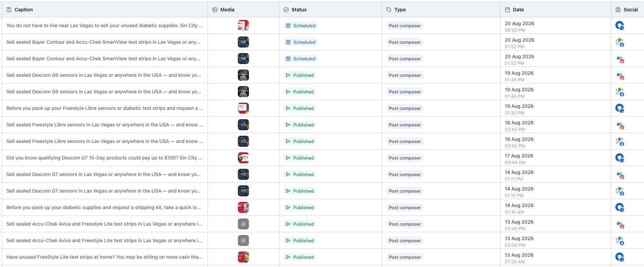Screen dimensions: 644x267
Task: Click Scheduled status badge for 20 Aug 06:00 PM post
Action: point(301,25)
